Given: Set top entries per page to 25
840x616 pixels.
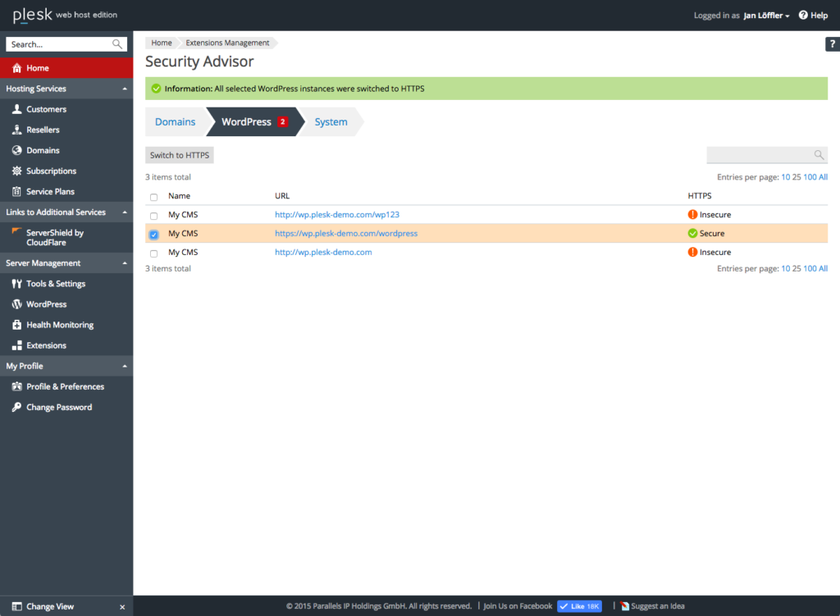Looking at the screenshot, I should tap(797, 177).
